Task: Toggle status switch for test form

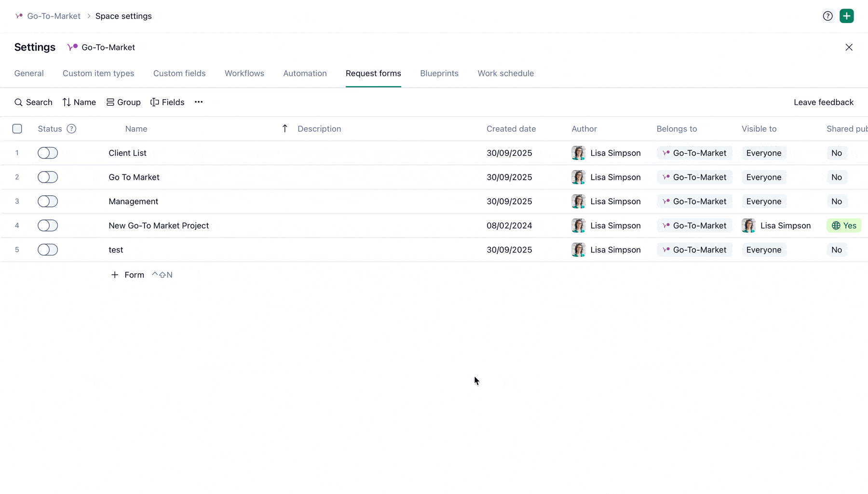Action: (48, 250)
